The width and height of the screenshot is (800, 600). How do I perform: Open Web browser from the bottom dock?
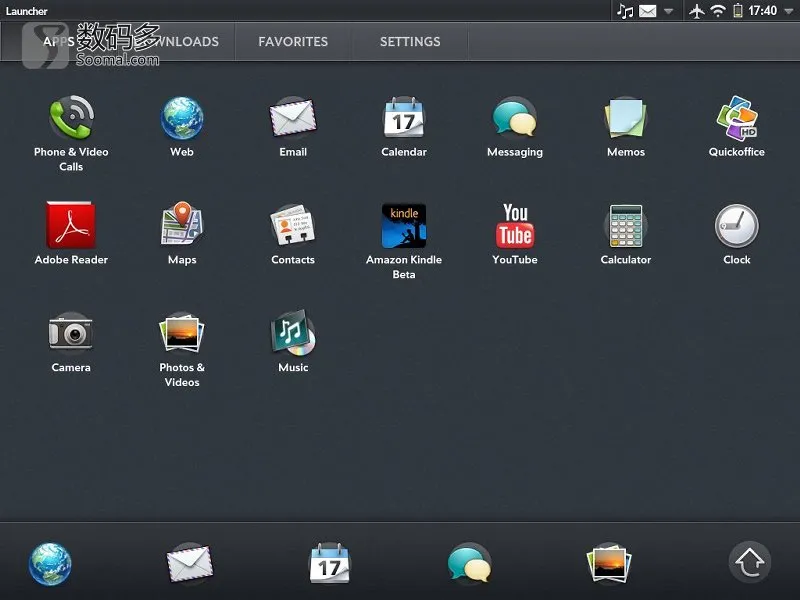coord(50,564)
